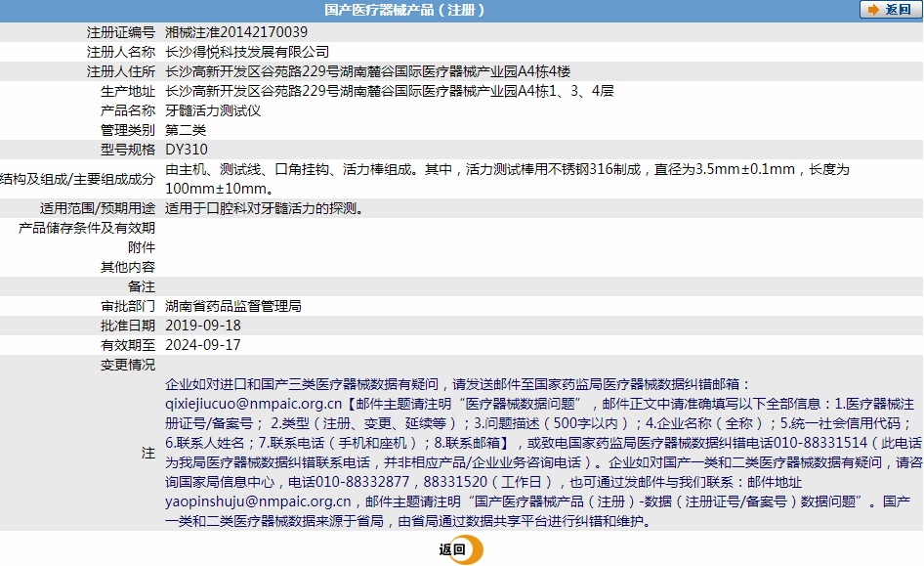Click expiry date 2024-09-17
This screenshot has width=924, height=566.
203,345
